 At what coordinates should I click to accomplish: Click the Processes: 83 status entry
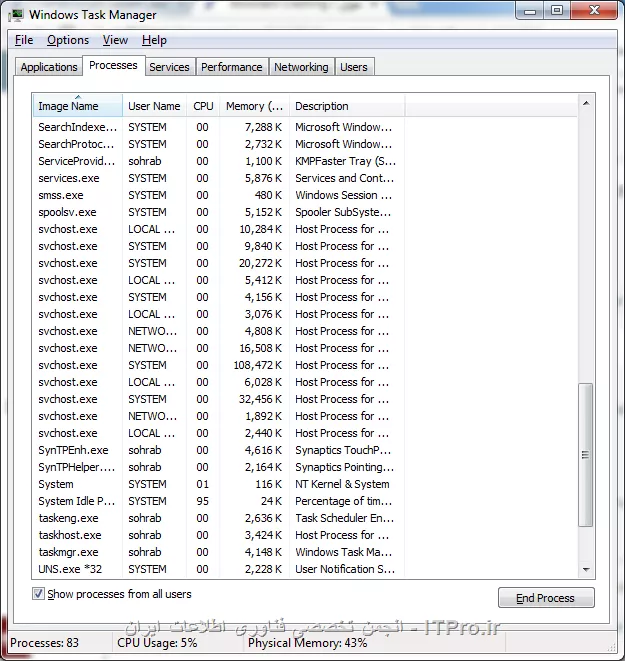click(44, 643)
